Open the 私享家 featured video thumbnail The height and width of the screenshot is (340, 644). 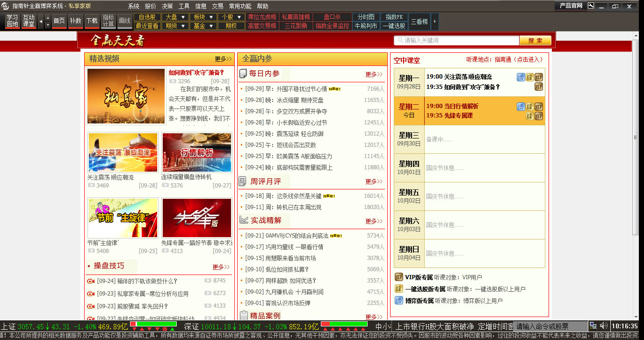[126, 96]
